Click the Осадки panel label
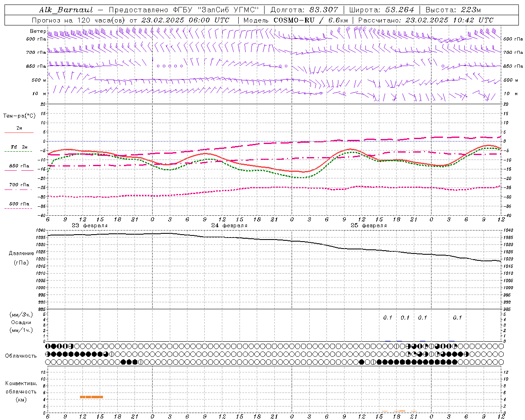 21,322
